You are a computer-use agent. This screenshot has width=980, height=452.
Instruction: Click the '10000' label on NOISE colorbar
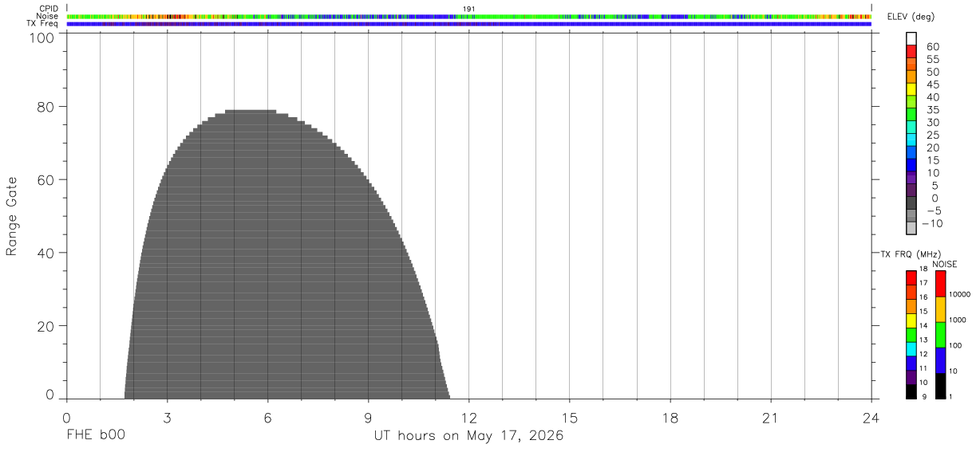pos(958,294)
